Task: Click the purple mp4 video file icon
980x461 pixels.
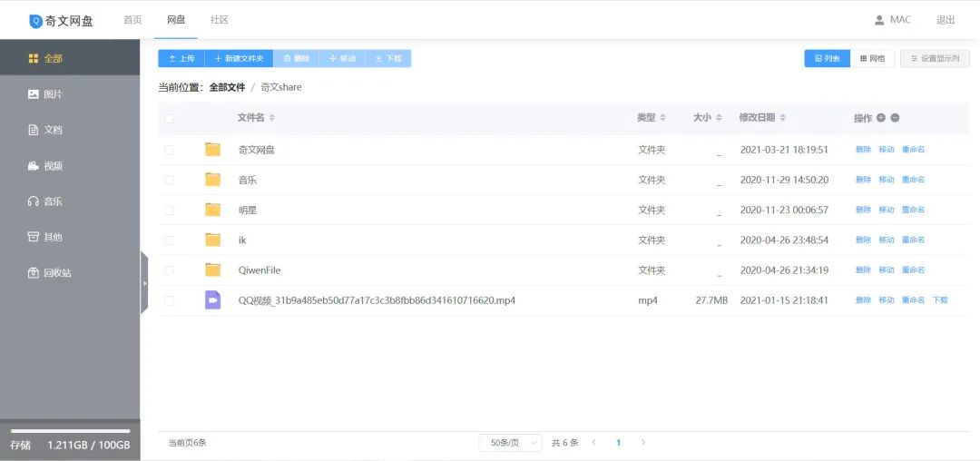Action: click(213, 299)
